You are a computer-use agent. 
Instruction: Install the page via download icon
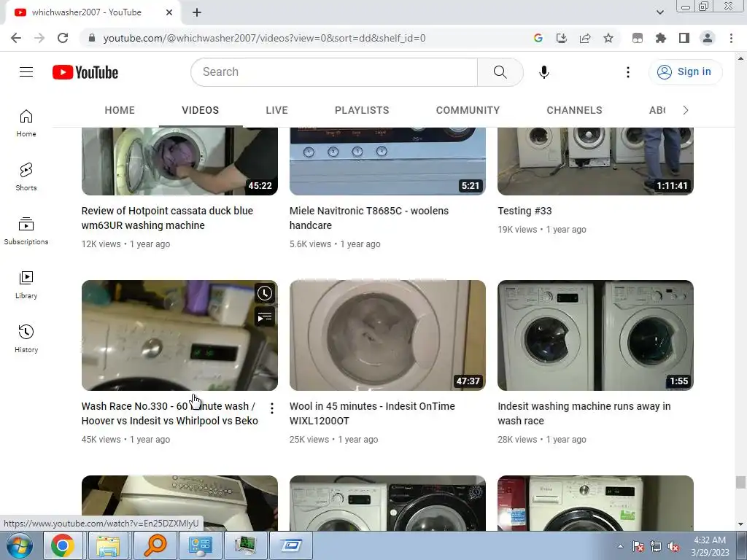(562, 38)
